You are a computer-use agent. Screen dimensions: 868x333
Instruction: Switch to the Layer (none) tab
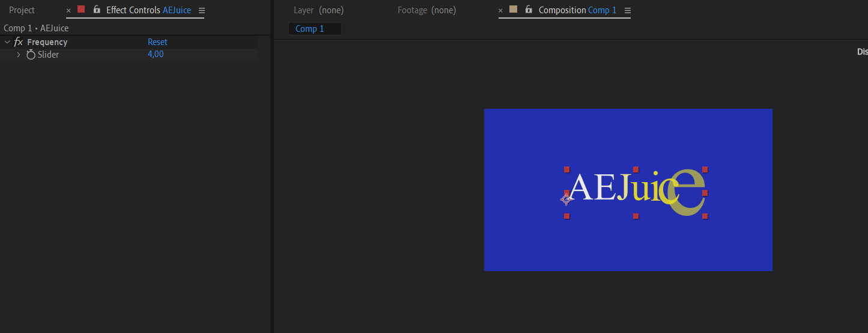[x=318, y=10]
